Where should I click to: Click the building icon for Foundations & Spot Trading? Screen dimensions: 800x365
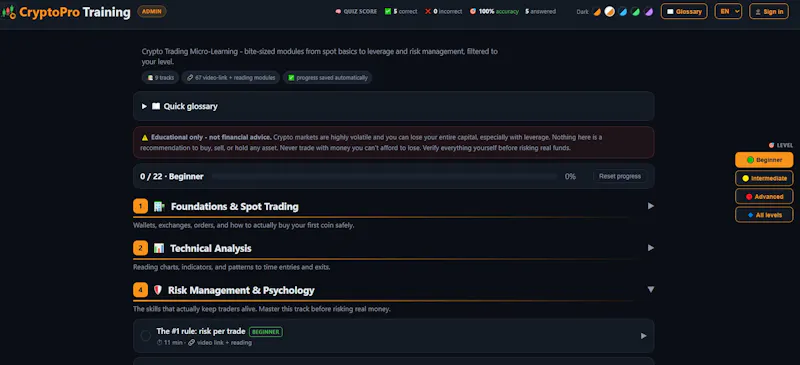(159, 206)
